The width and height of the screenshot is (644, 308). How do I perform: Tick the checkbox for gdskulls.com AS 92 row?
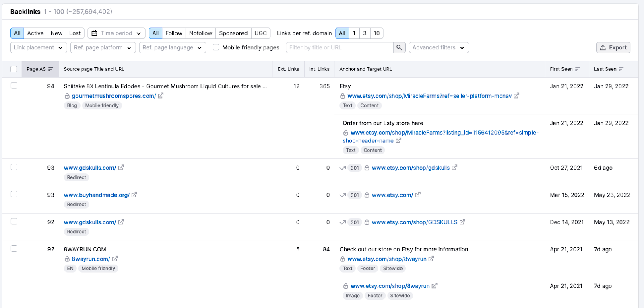[14, 221]
